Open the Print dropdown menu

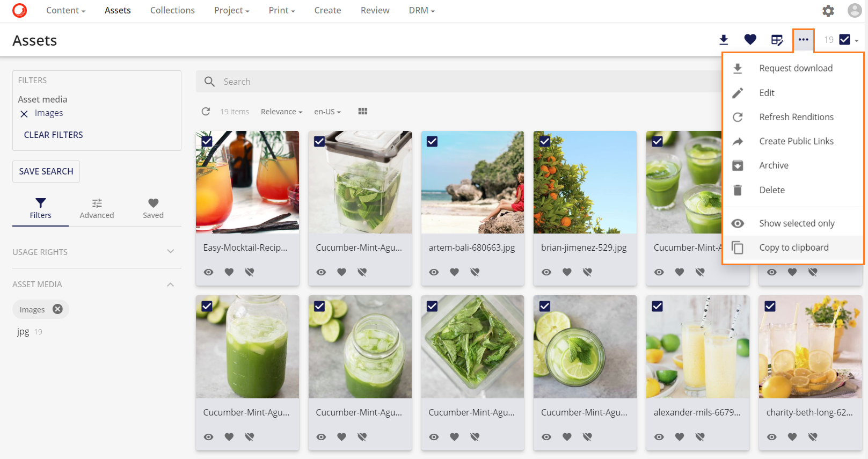click(x=282, y=10)
